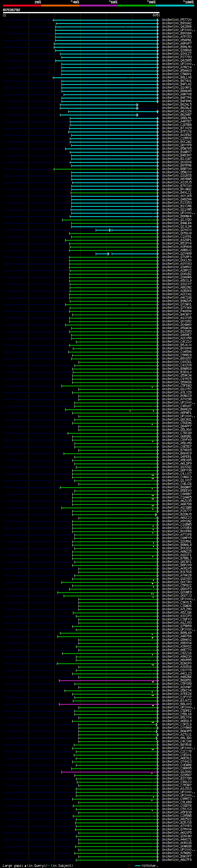Select the query name AV538792

[x=11, y=10]
